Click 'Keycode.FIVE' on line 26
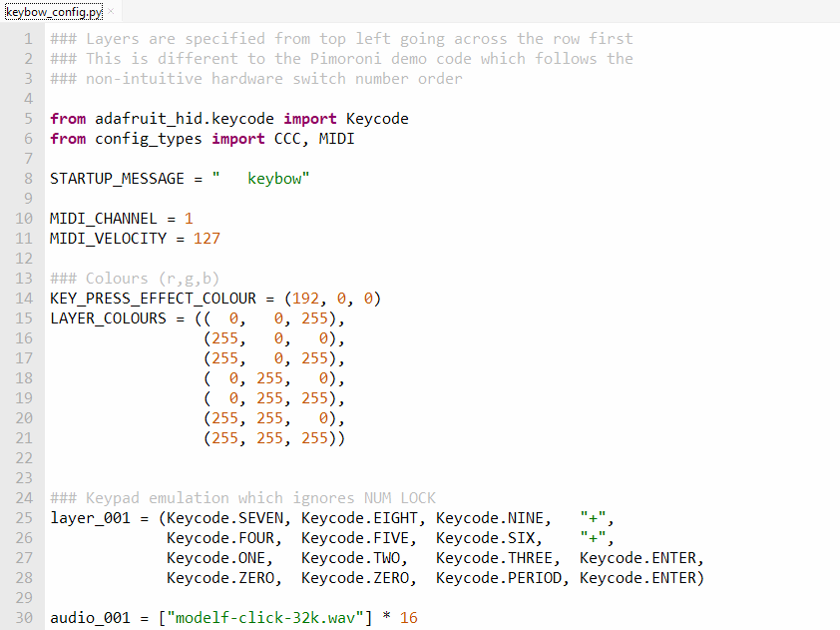 355,538
